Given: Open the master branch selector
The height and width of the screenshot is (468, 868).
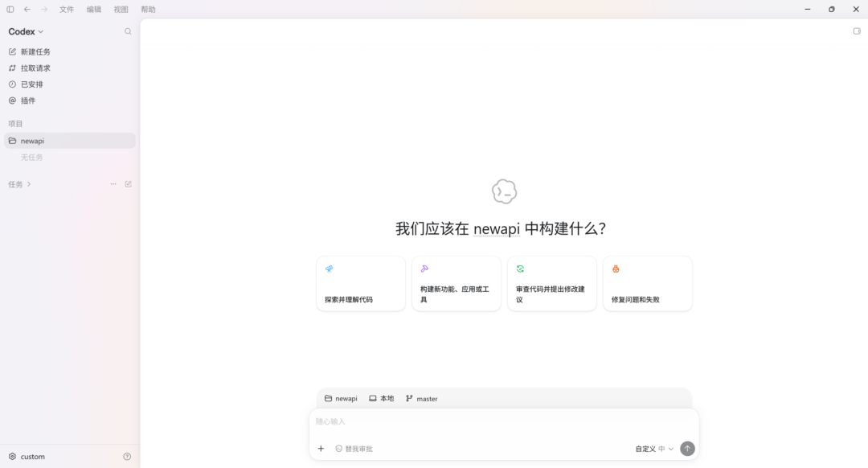Looking at the screenshot, I should coord(422,399).
